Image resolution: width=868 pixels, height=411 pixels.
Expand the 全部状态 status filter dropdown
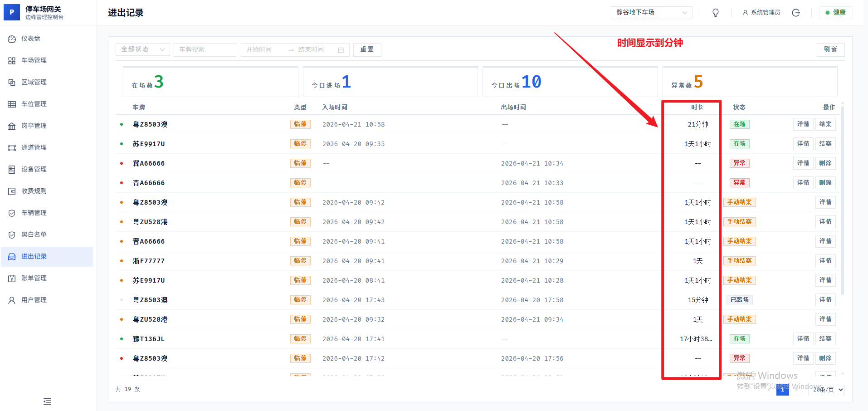click(142, 49)
